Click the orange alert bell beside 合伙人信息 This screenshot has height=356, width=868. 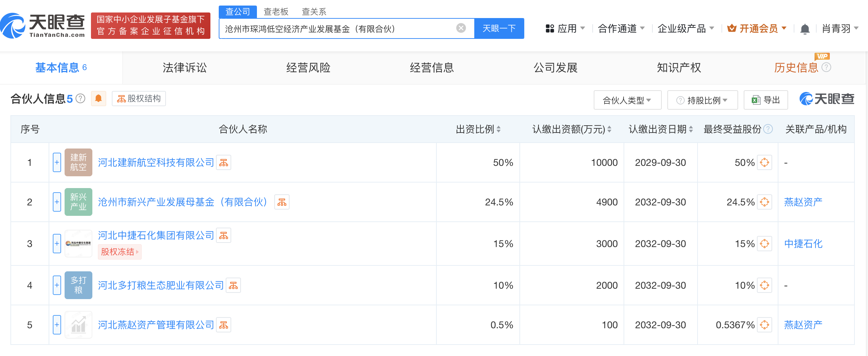point(98,99)
